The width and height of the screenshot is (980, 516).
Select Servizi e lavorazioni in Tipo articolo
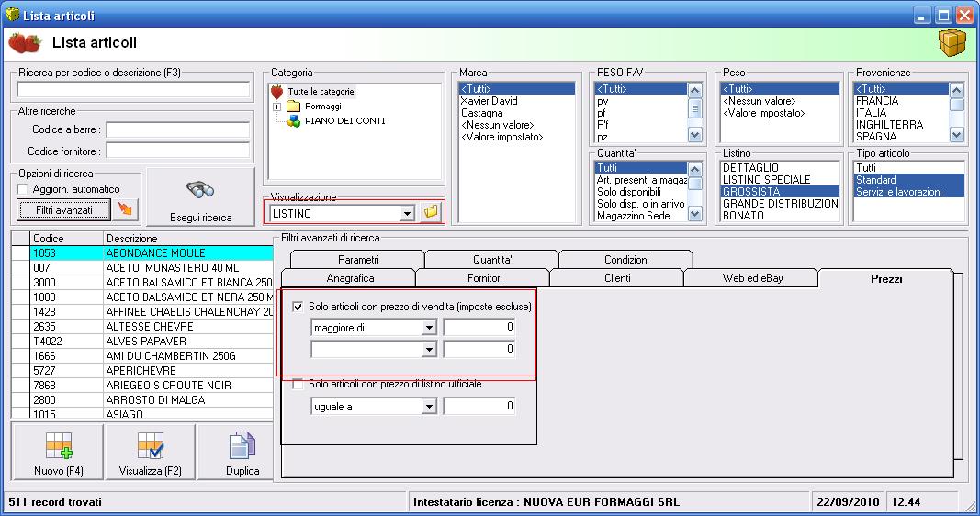pos(909,192)
